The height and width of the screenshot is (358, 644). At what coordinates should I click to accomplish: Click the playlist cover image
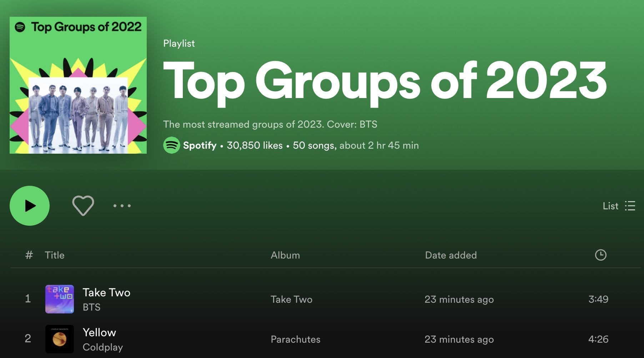[78, 85]
